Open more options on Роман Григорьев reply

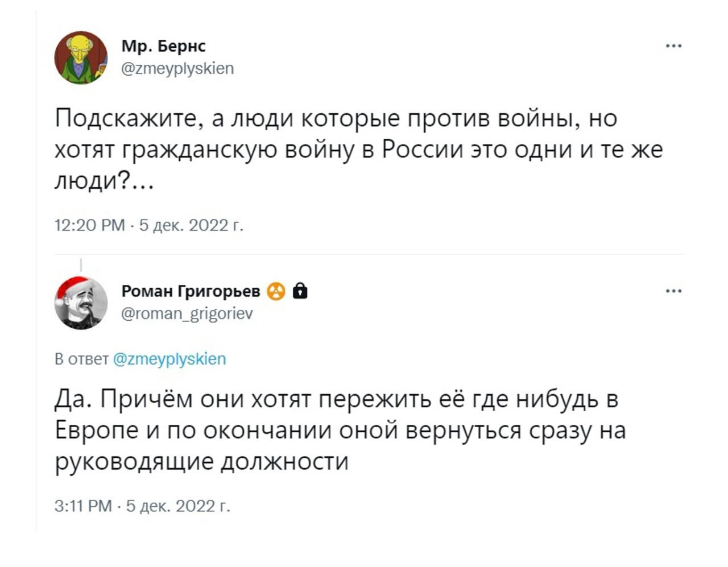673,291
